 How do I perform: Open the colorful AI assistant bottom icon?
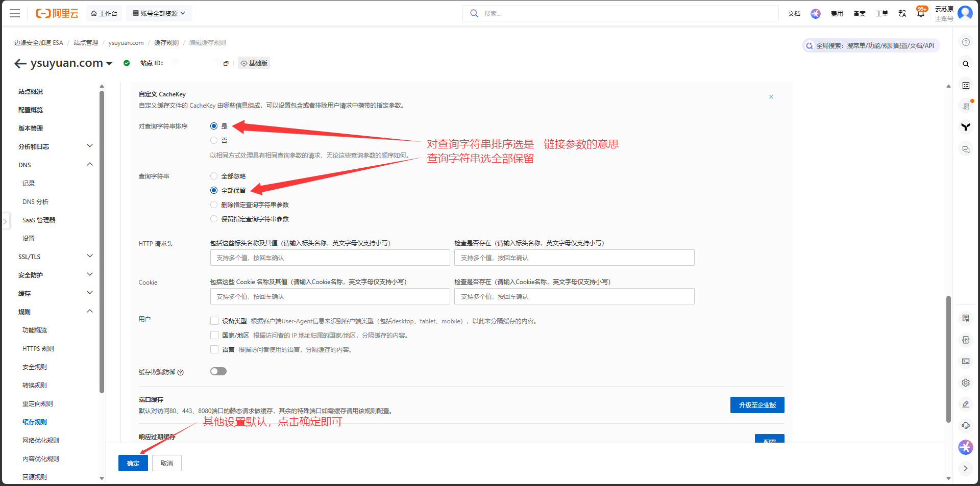tap(966, 447)
